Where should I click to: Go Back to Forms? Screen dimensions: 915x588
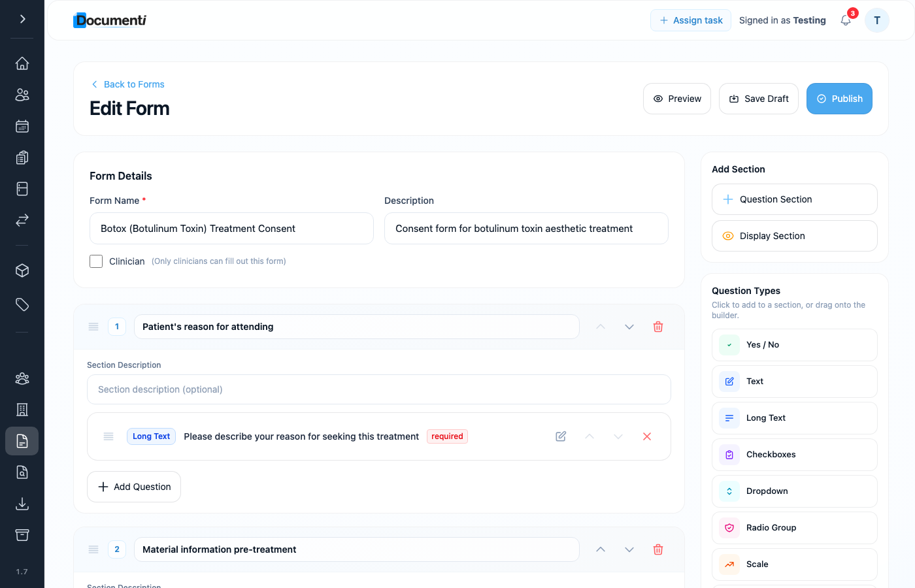coord(127,84)
